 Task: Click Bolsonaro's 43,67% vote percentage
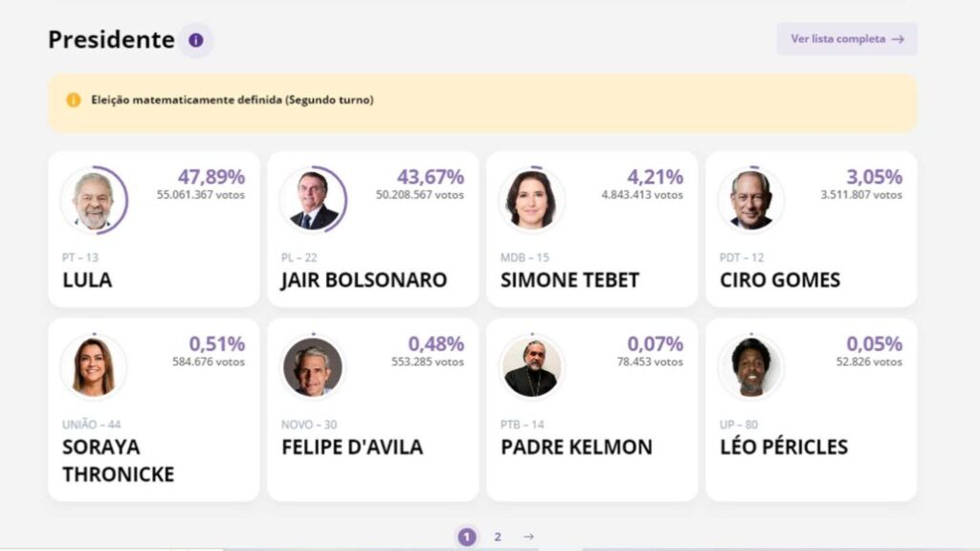click(431, 177)
